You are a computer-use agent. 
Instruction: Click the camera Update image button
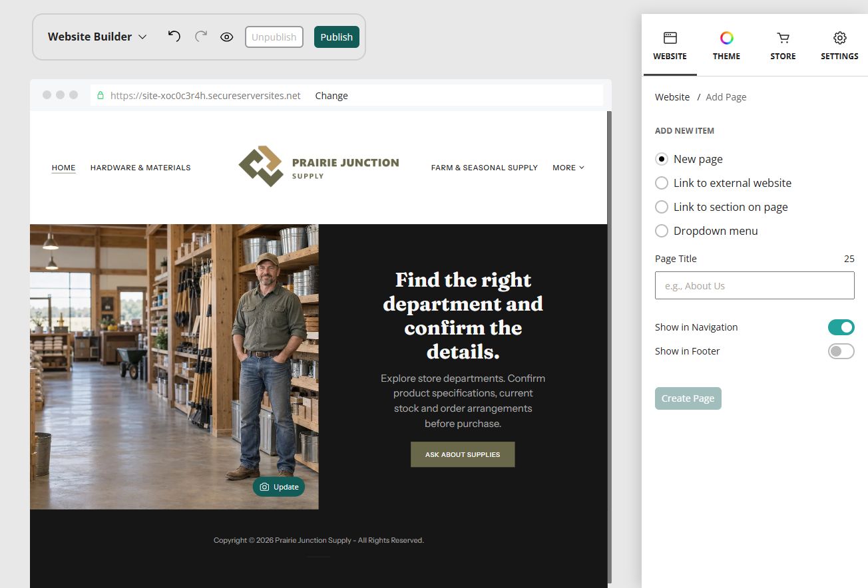click(x=279, y=487)
